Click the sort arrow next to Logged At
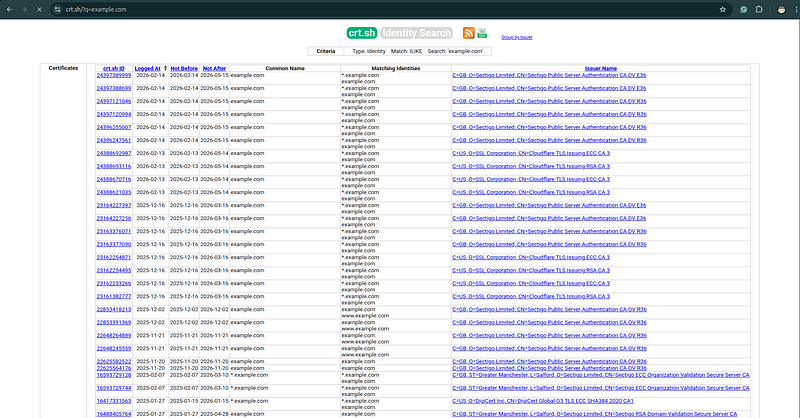800x418 pixels. coord(165,68)
